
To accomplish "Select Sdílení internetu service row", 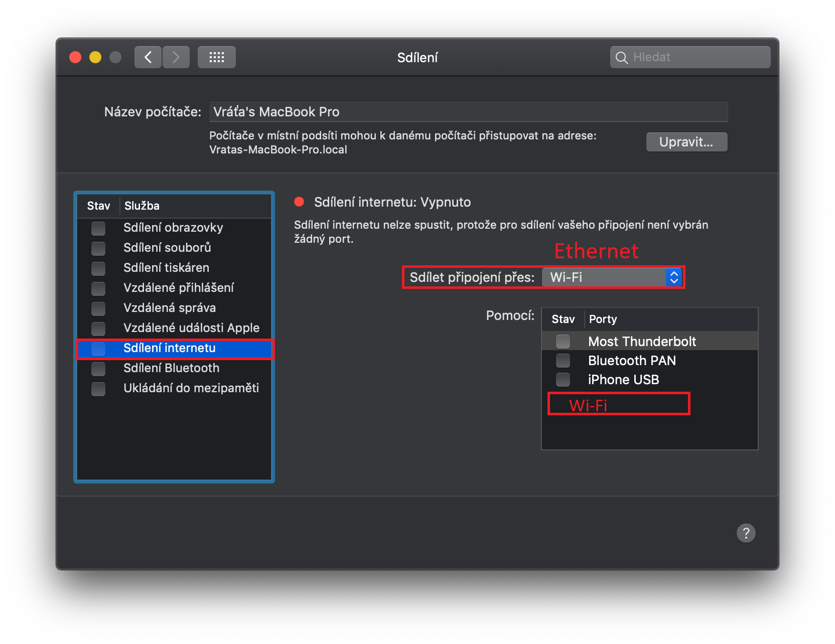I will [x=174, y=349].
